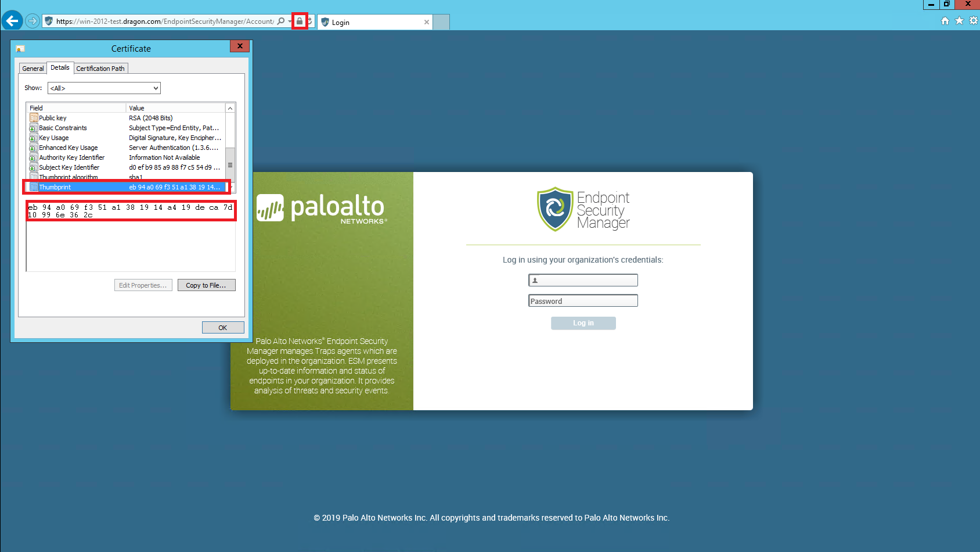
Task: Click the browser URL address field
Action: click(x=165, y=21)
